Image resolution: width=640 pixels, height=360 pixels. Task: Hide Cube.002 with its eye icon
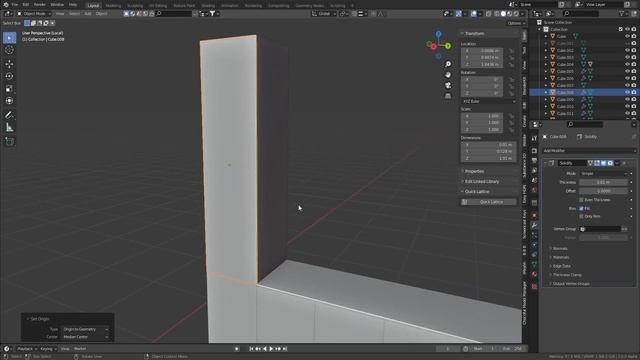[627, 51]
